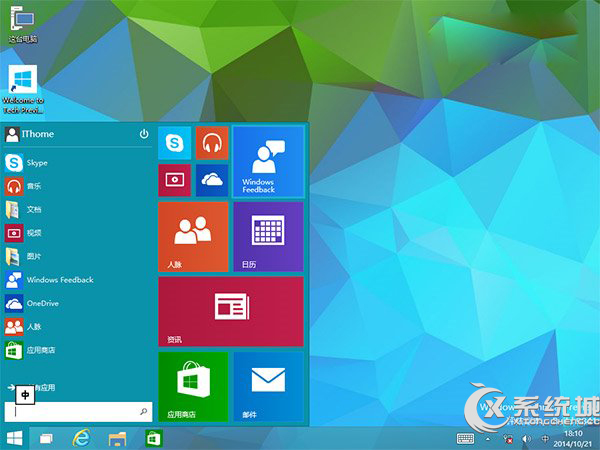Open Store from the taskbar

153,438
